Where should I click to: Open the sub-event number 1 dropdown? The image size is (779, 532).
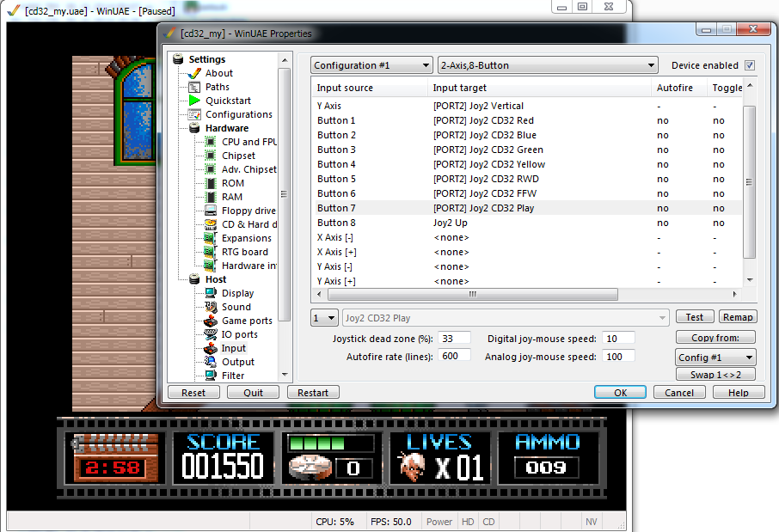coord(325,318)
